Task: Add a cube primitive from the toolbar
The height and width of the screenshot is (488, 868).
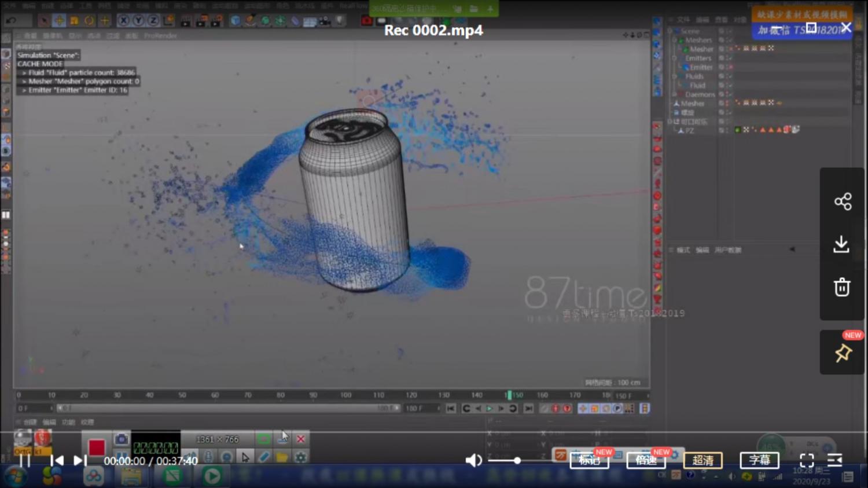Action: [x=236, y=21]
